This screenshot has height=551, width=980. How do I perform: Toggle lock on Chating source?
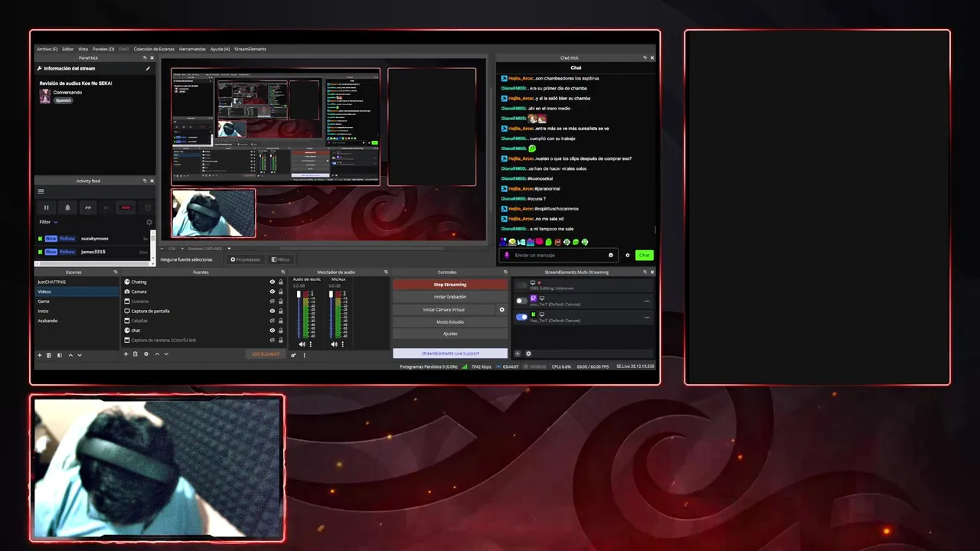tap(280, 282)
